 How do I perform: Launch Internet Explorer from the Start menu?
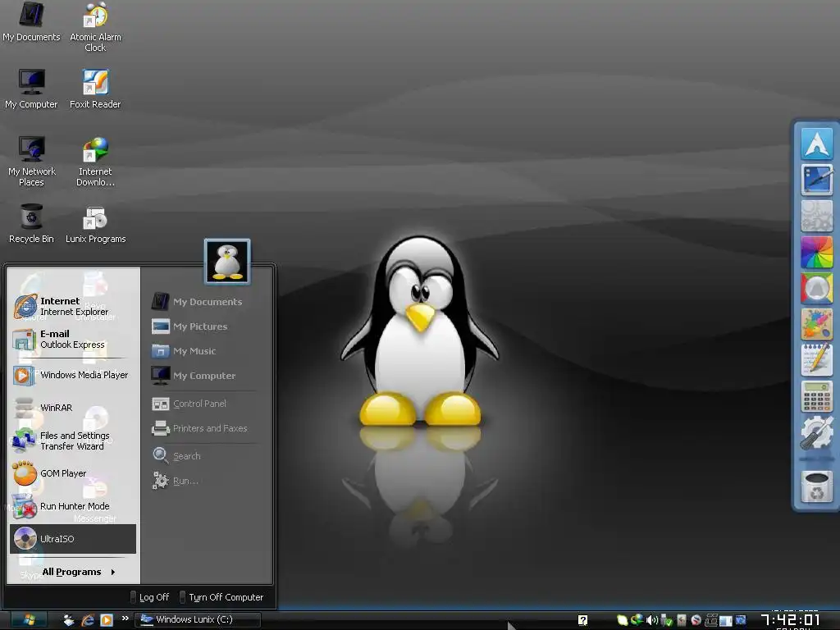click(x=73, y=307)
